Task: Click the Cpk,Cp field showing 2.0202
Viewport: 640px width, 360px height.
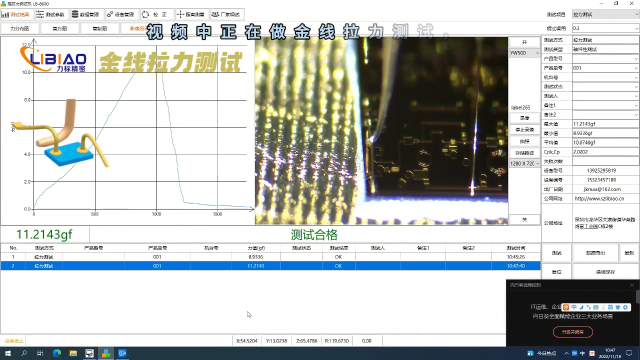Action: (605, 152)
